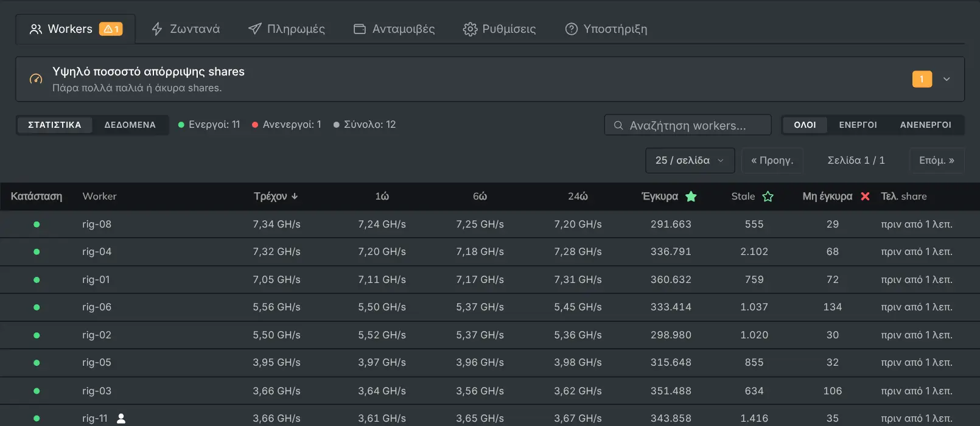Open worker rig-02
Image resolution: width=980 pixels, height=426 pixels.
coord(97,335)
